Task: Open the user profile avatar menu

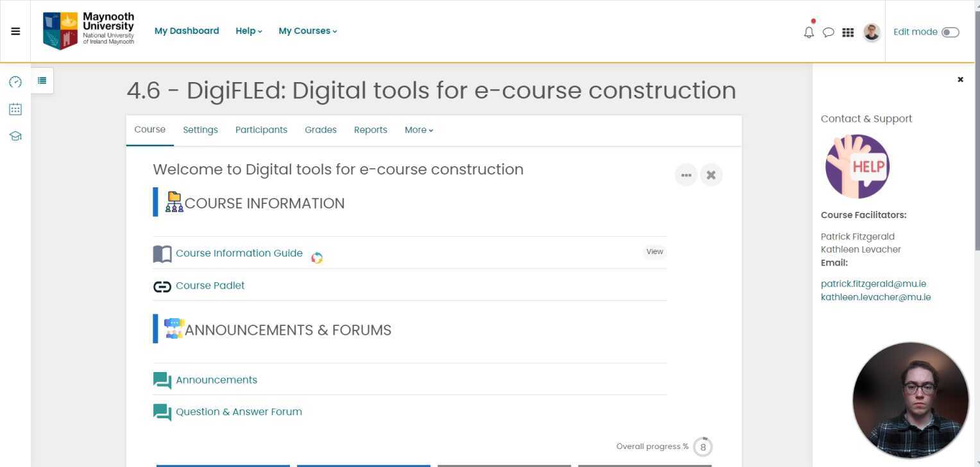Action: 871,32
